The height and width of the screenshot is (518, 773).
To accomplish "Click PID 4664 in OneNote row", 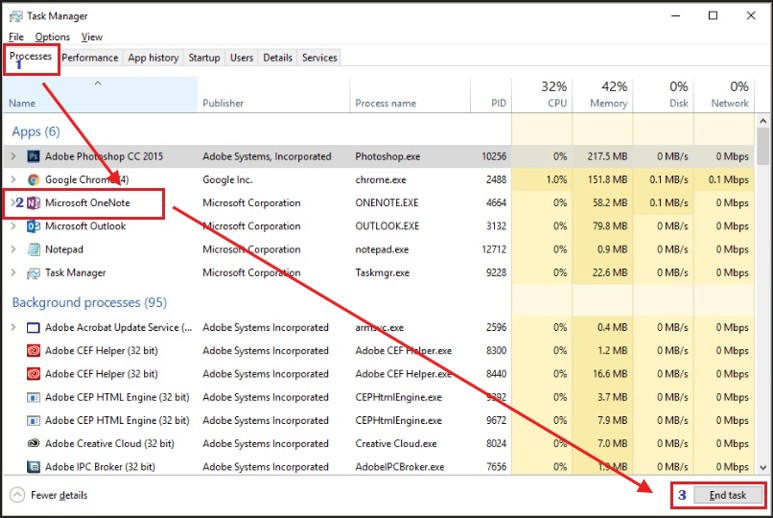I will click(x=496, y=203).
